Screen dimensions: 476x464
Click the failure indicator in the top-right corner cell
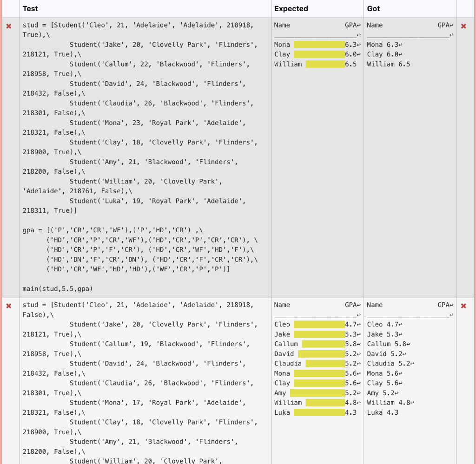point(463,27)
